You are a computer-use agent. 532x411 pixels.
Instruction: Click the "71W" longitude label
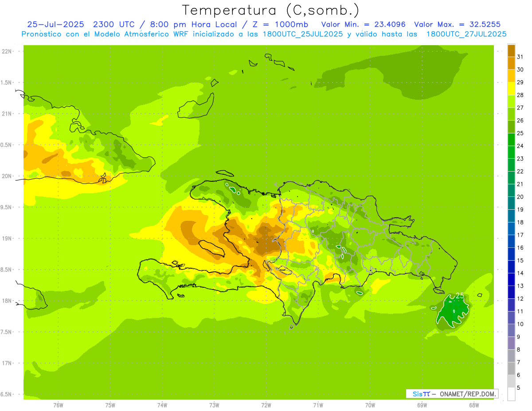pos(318,405)
